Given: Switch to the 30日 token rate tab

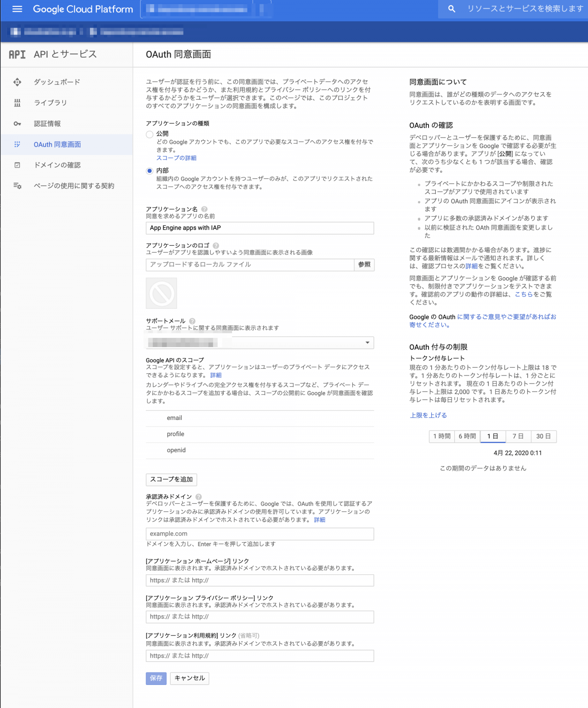Looking at the screenshot, I should [544, 437].
